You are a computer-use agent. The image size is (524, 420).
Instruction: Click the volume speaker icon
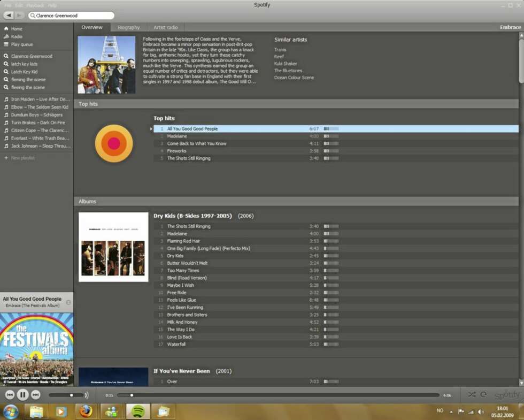pyautogui.click(x=87, y=395)
